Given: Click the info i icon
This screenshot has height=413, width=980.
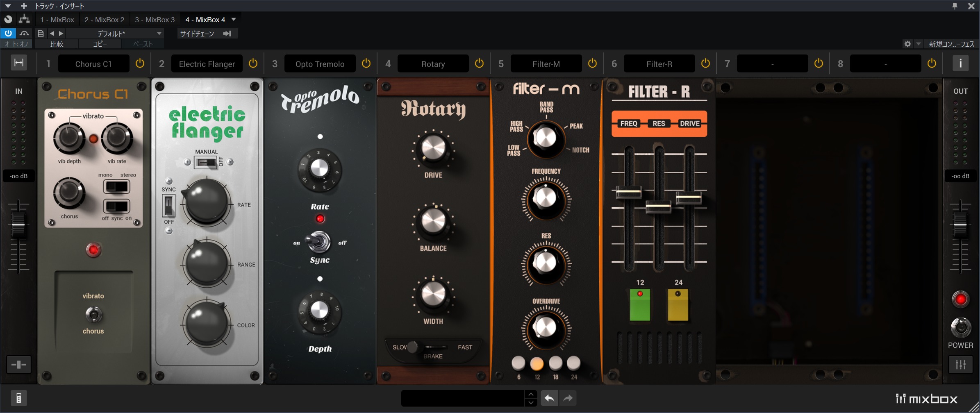Looking at the screenshot, I should pyautogui.click(x=960, y=63).
